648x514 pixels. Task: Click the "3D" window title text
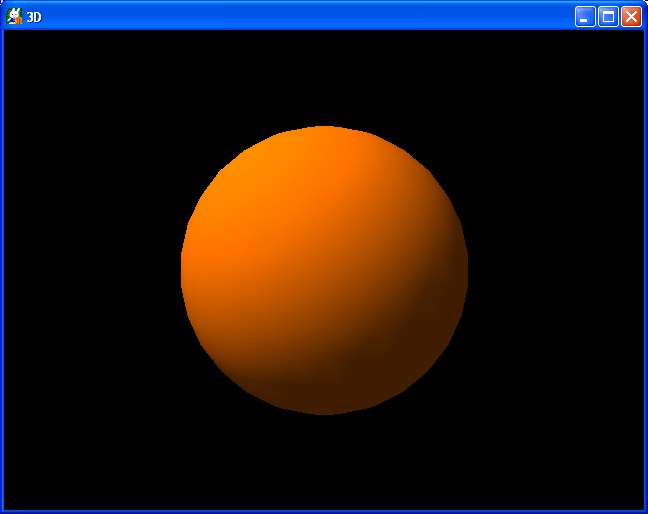[x=34, y=17]
